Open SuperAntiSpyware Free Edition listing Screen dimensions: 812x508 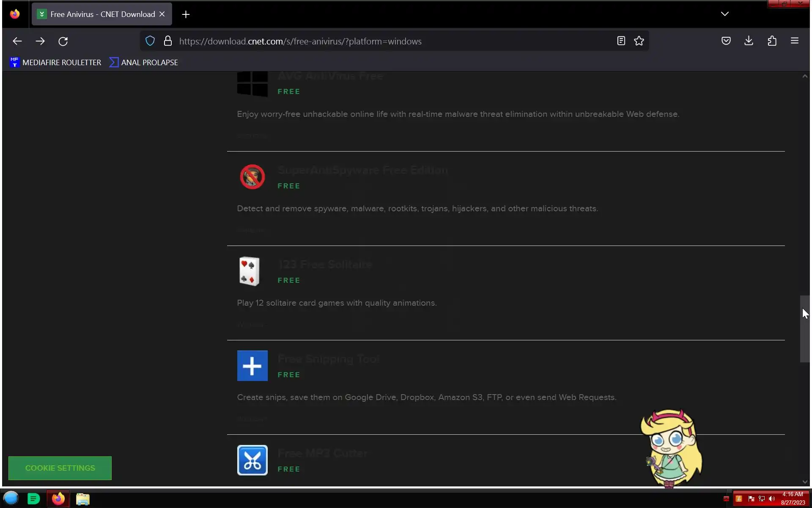click(x=362, y=170)
